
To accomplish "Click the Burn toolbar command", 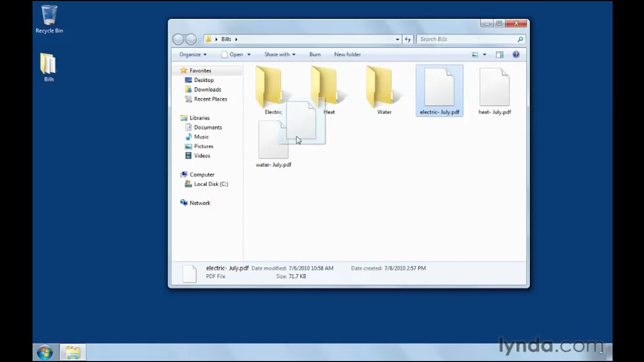I will 315,54.
